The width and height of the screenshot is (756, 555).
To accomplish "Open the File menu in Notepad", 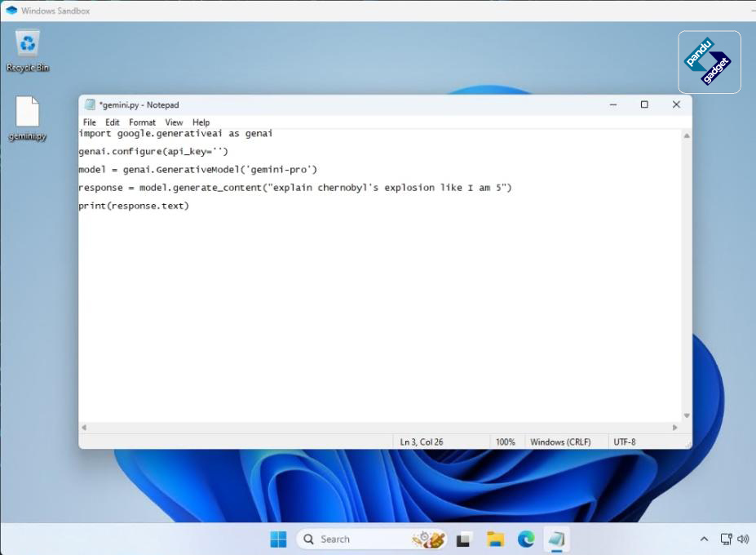I will (89, 122).
